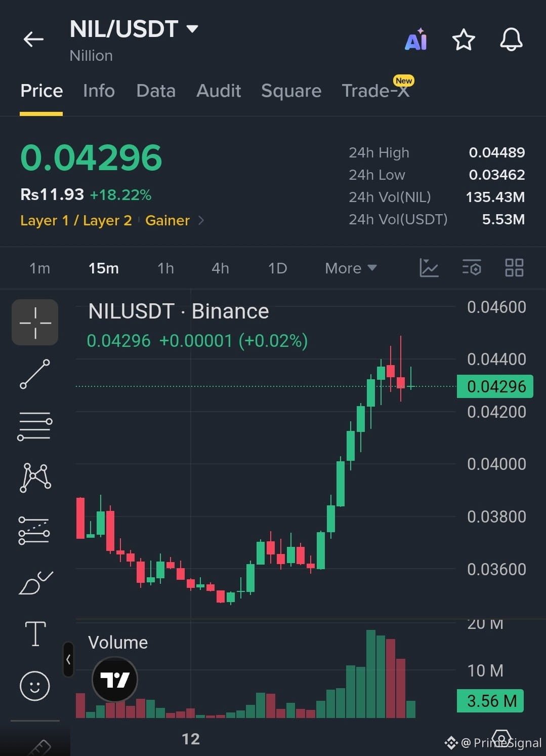Image resolution: width=546 pixels, height=756 pixels.
Task: Open the chart type icon
Action: [x=429, y=267]
